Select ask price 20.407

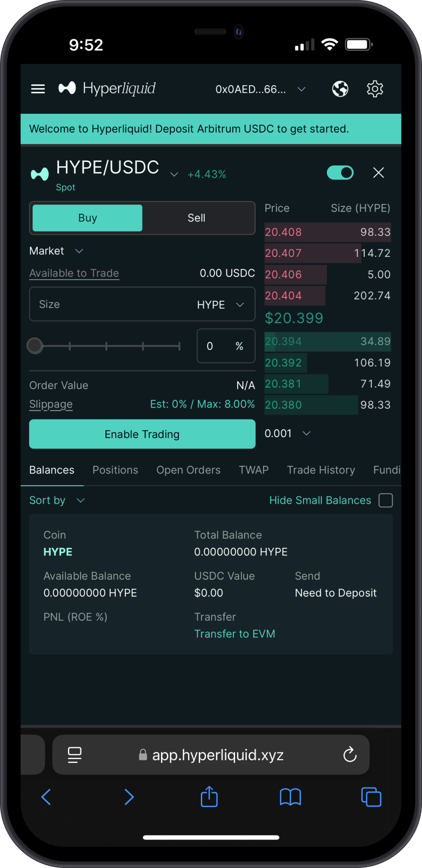tap(283, 253)
